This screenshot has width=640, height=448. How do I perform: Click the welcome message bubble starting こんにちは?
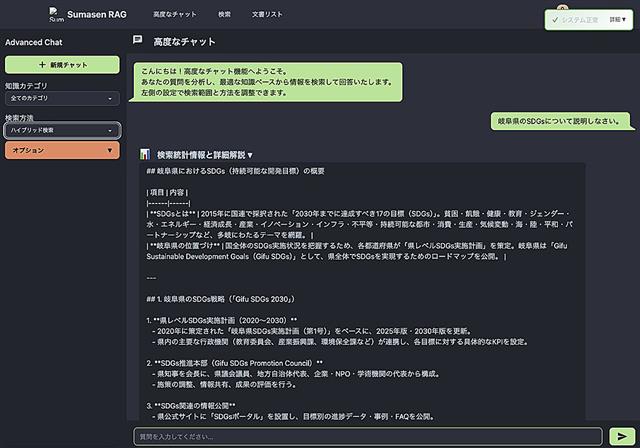[x=266, y=82]
